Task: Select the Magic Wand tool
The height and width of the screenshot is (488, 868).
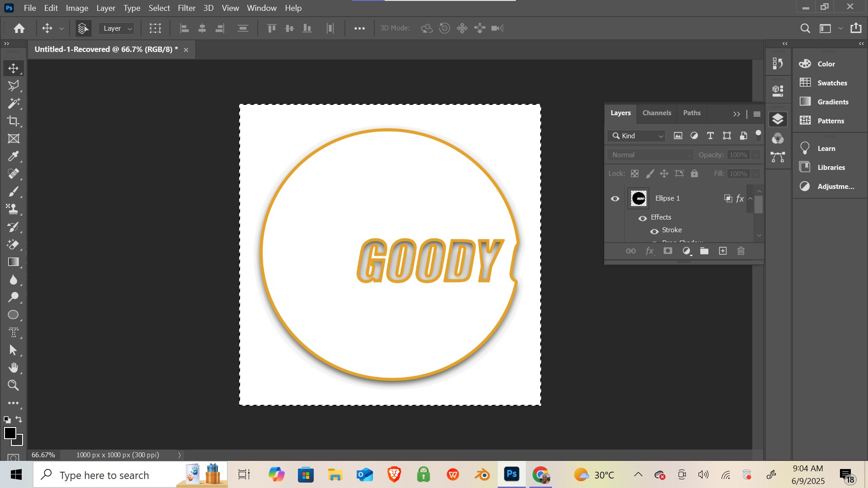Action: [x=13, y=103]
